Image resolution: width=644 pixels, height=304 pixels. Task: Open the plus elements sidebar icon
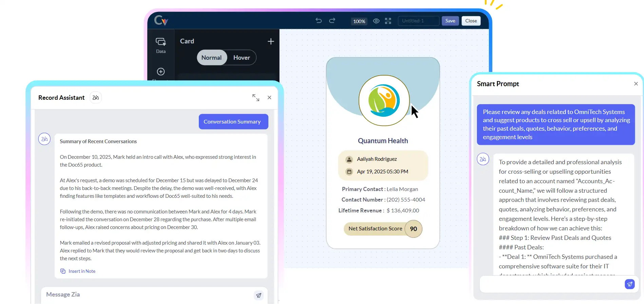pos(161,72)
